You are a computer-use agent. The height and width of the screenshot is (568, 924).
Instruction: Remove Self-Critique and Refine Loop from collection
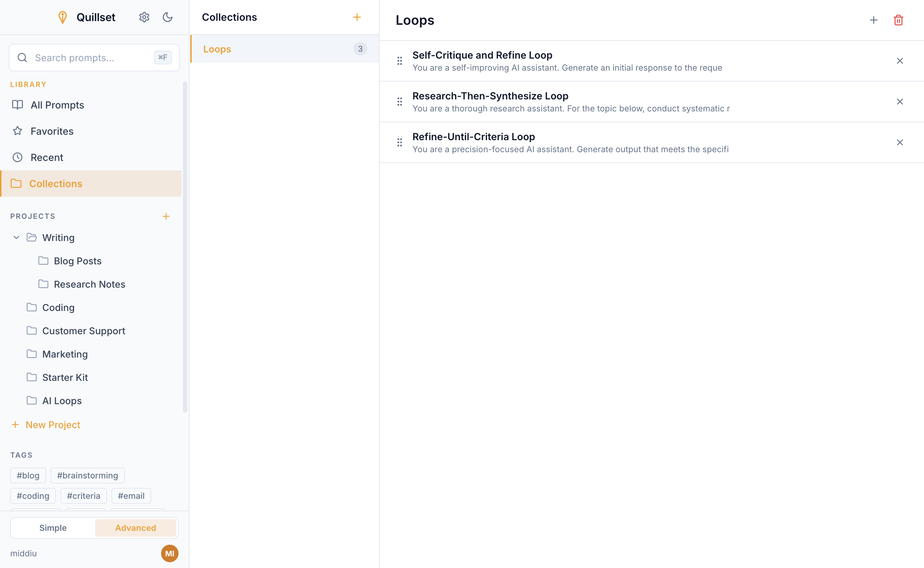point(900,61)
